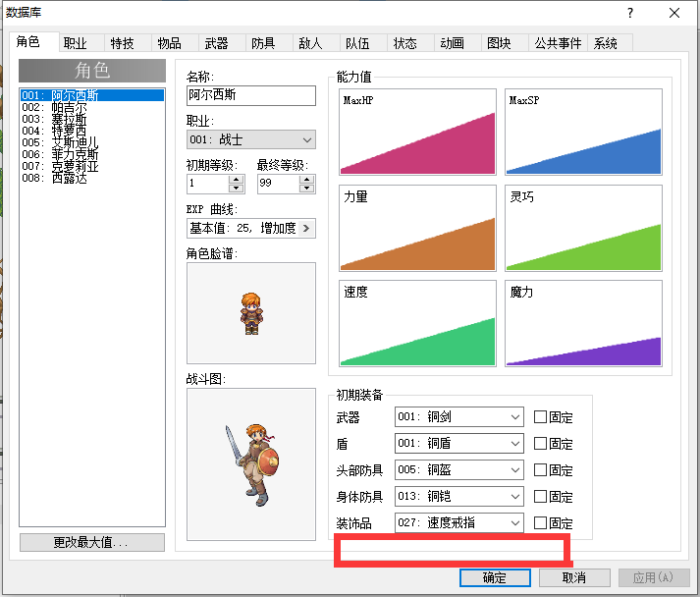
Task: Click the 战斗图 battler image
Action: [x=251, y=464]
